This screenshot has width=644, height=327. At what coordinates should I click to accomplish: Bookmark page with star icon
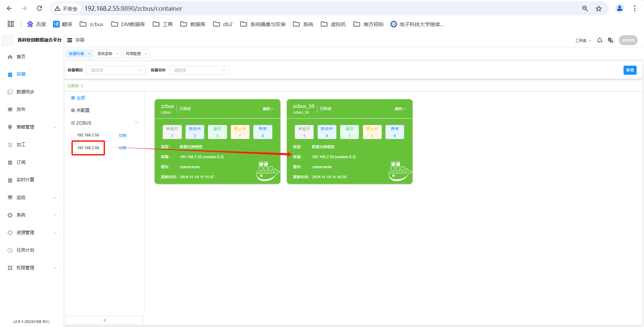[599, 9]
